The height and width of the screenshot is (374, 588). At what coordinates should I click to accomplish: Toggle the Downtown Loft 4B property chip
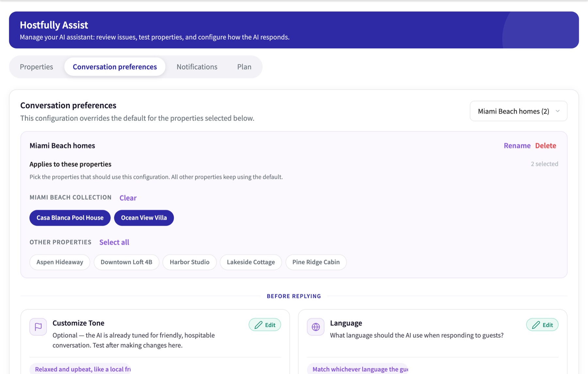(126, 262)
